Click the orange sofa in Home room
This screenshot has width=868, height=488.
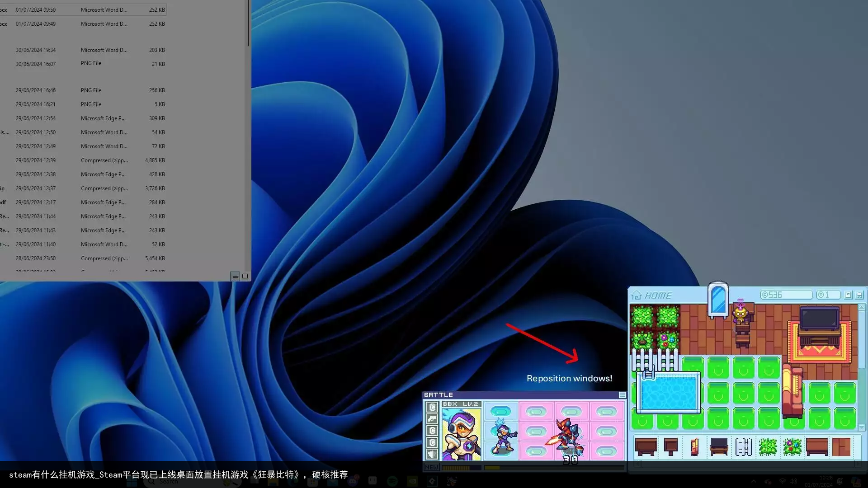tap(792, 391)
